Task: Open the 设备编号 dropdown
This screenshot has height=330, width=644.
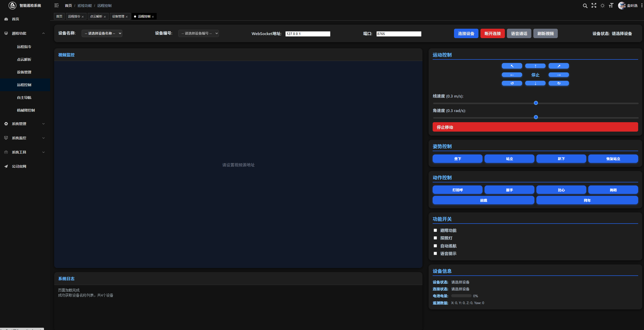Action: click(x=198, y=34)
